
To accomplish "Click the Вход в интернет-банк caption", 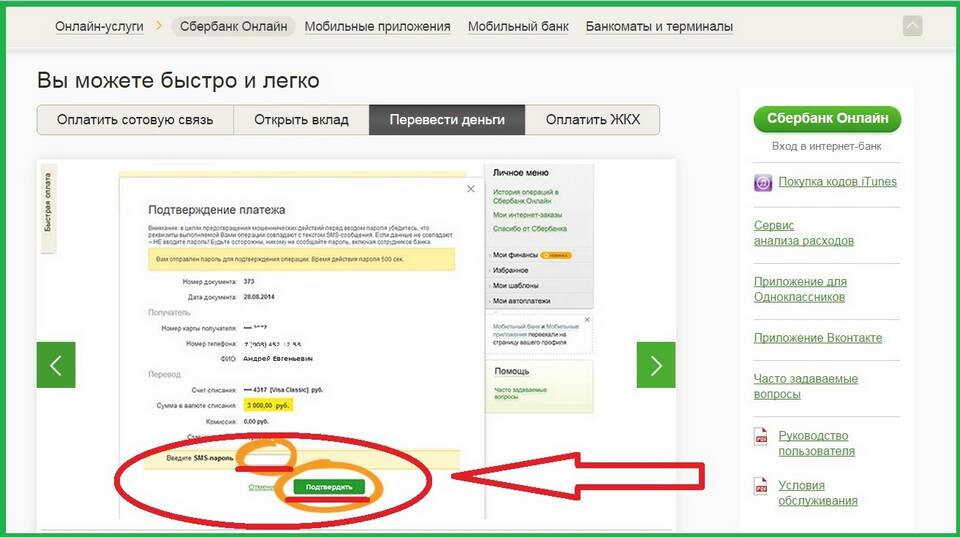I will click(x=827, y=146).
